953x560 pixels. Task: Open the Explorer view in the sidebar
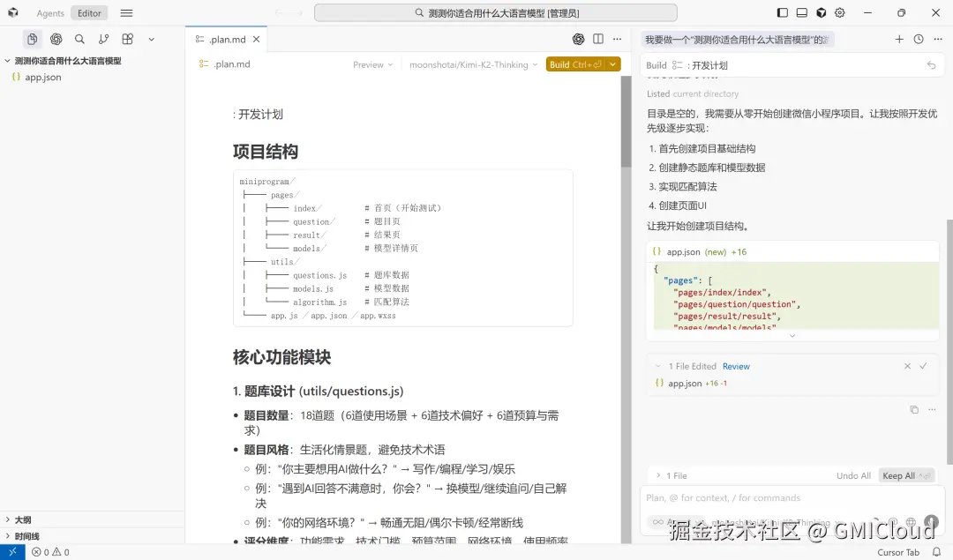[33, 39]
